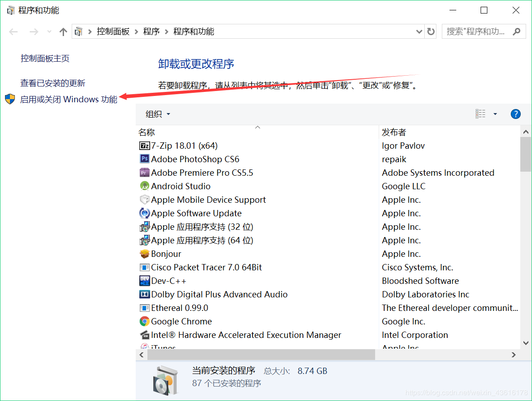Click the Apple Mobile Device Support icon
Viewport: 532px width, 401px height.
tap(145, 199)
